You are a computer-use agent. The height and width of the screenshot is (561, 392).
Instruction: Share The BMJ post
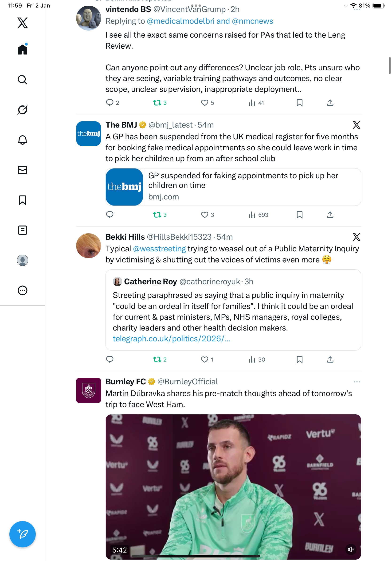point(330,215)
